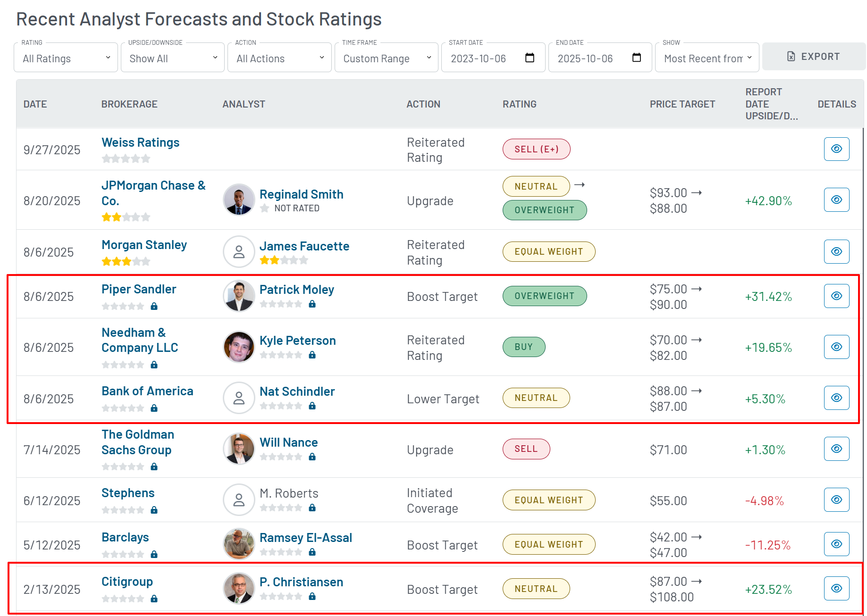This screenshot has width=867, height=616.
Task: Click the Export button
Action: click(814, 57)
